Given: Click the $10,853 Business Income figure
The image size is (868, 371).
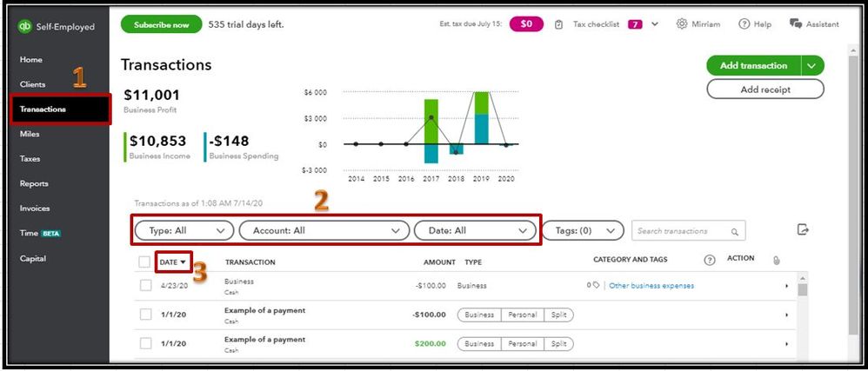Looking at the screenshot, I should pyautogui.click(x=157, y=141).
